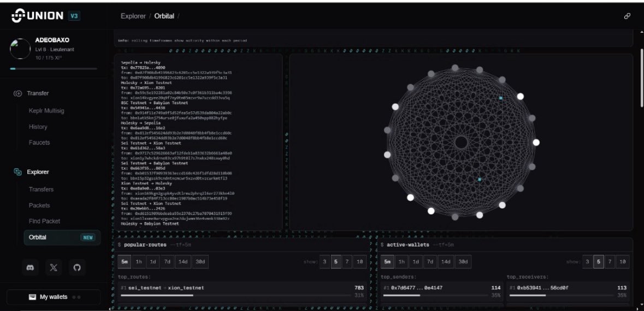Show 7 entries in popular-routes
This screenshot has width=644, height=311.
[x=347, y=262]
